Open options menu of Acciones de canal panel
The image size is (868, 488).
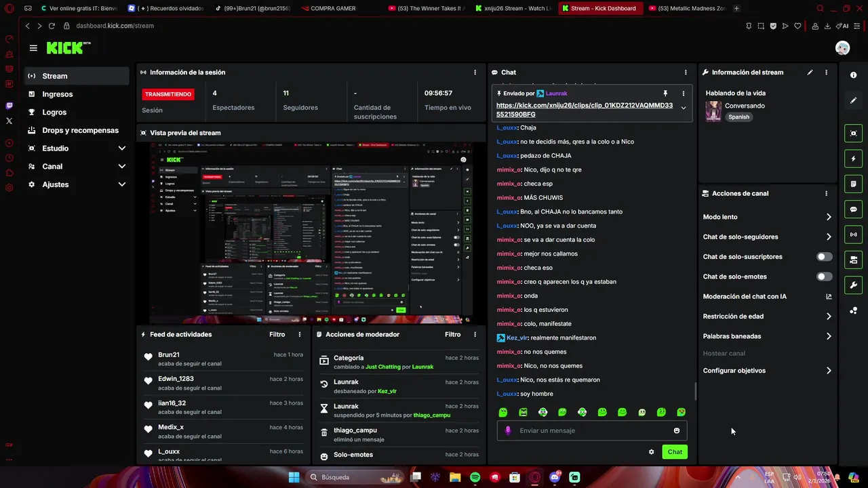[826, 193]
